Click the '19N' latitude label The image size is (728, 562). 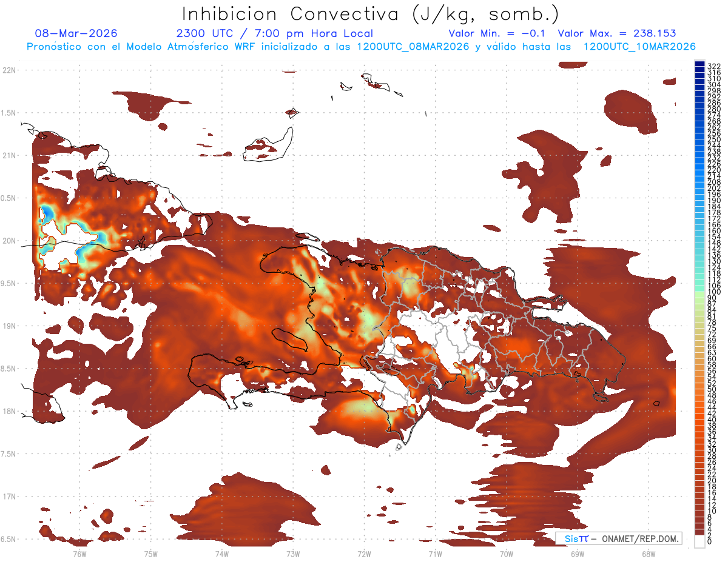click(9, 326)
